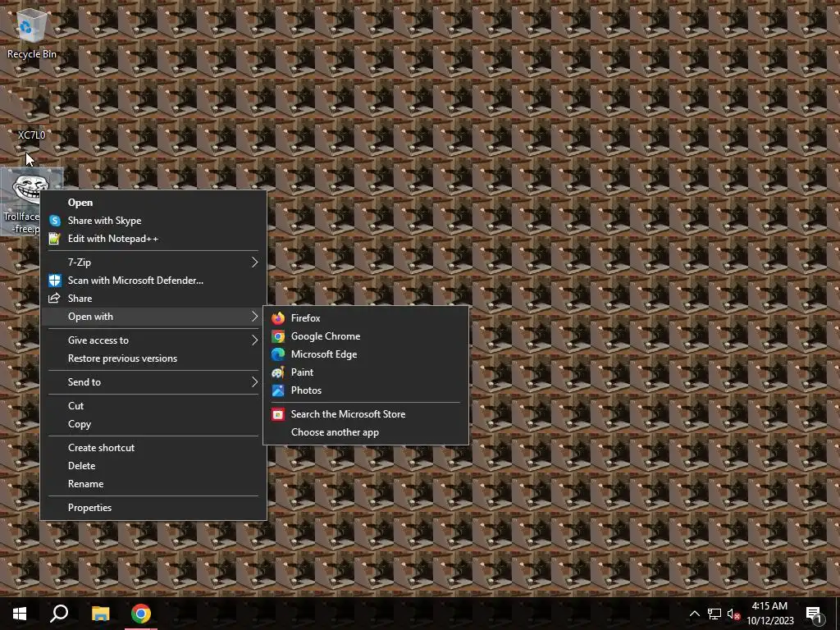This screenshot has width=840, height=630.
Task: Click the Photos icon in submenu
Action: pyautogui.click(x=278, y=390)
